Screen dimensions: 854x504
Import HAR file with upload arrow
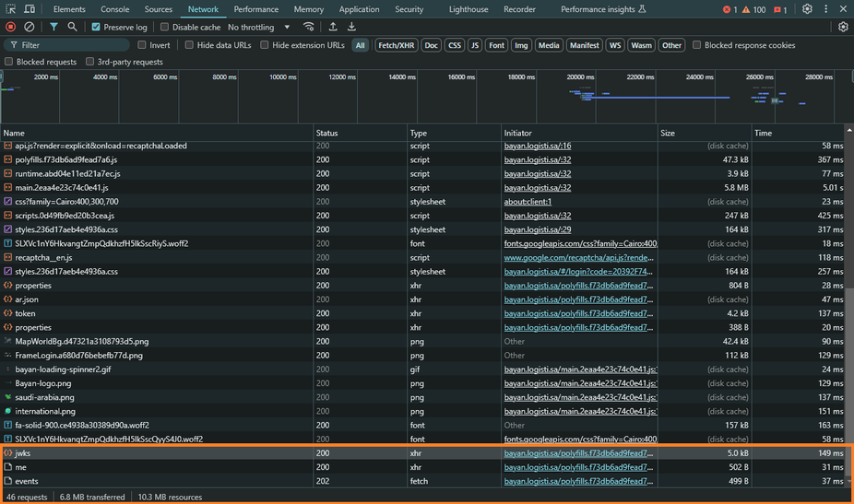point(333,28)
